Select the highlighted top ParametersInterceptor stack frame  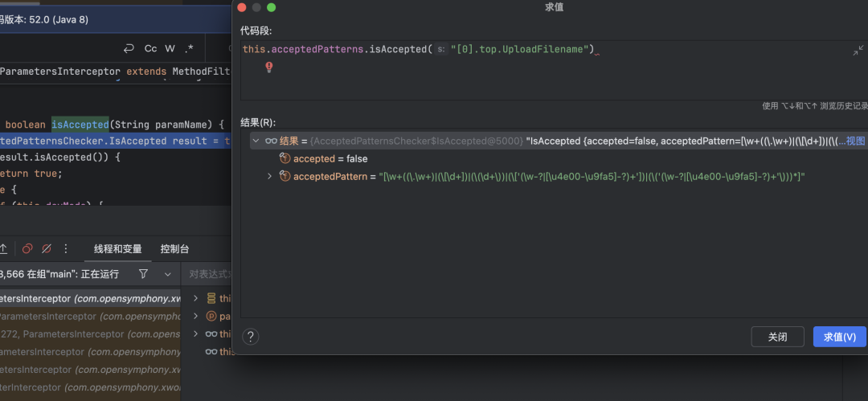pos(90,298)
